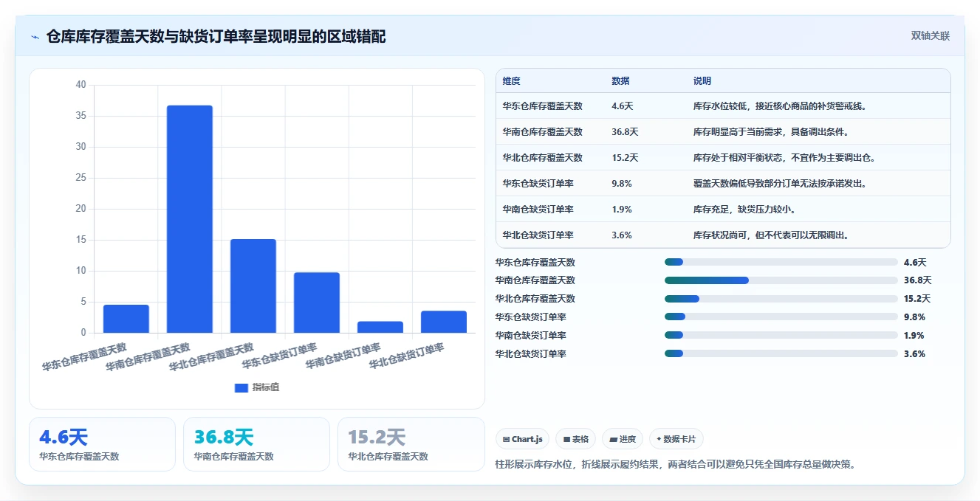This screenshot has height=501, width=980.
Task: Click 华东仓库存覆盖天数 in the table
Action: (542, 106)
